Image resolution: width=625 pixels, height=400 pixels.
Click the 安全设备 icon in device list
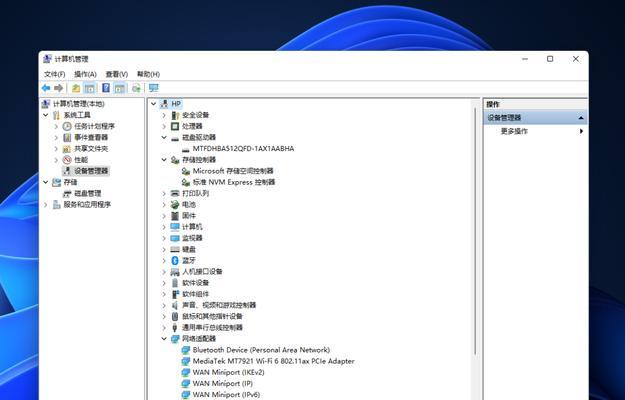(175, 115)
